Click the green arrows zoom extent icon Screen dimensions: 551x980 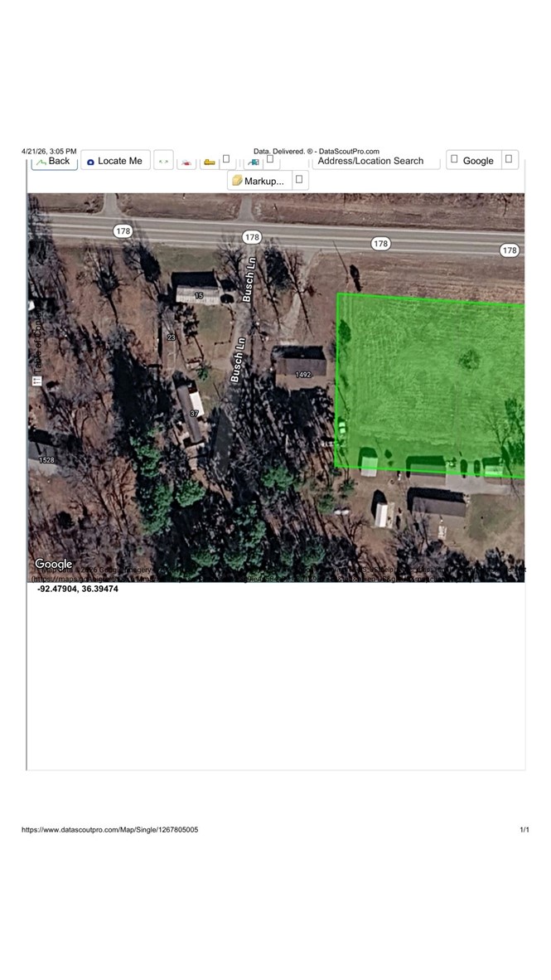point(163,161)
